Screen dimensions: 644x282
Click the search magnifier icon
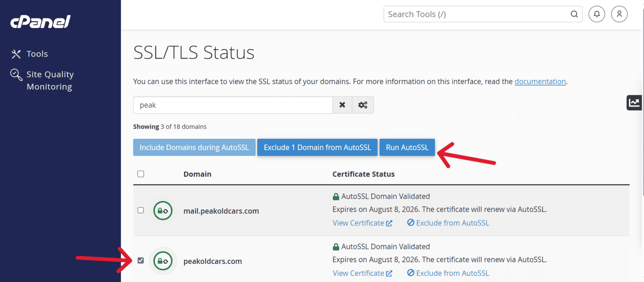[x=574, y=14]
